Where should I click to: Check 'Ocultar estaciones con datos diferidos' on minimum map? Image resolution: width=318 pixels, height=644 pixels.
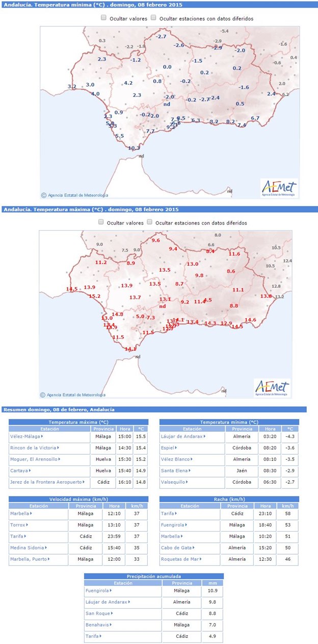point(153,18)
